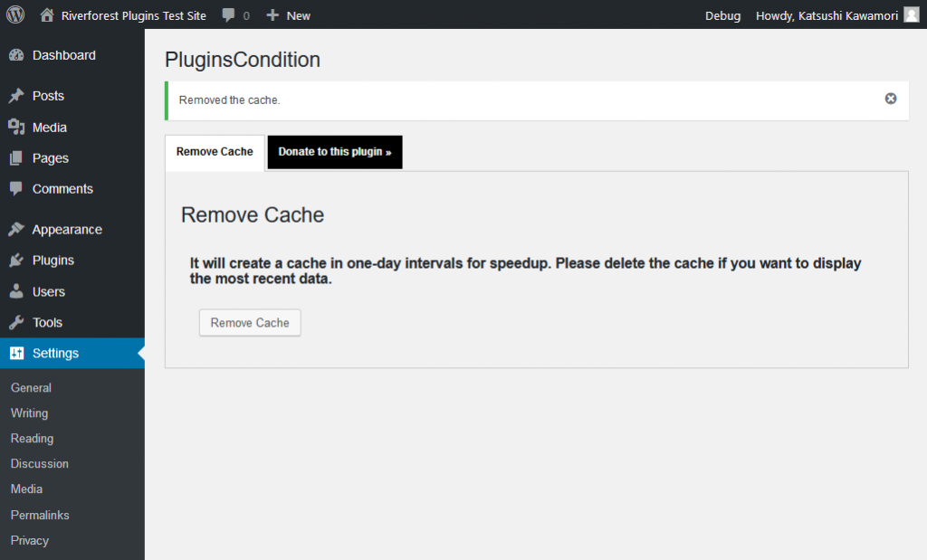927x560 pixels.
Task: Click the WordPress logo icon
Action: click(15, 14)
